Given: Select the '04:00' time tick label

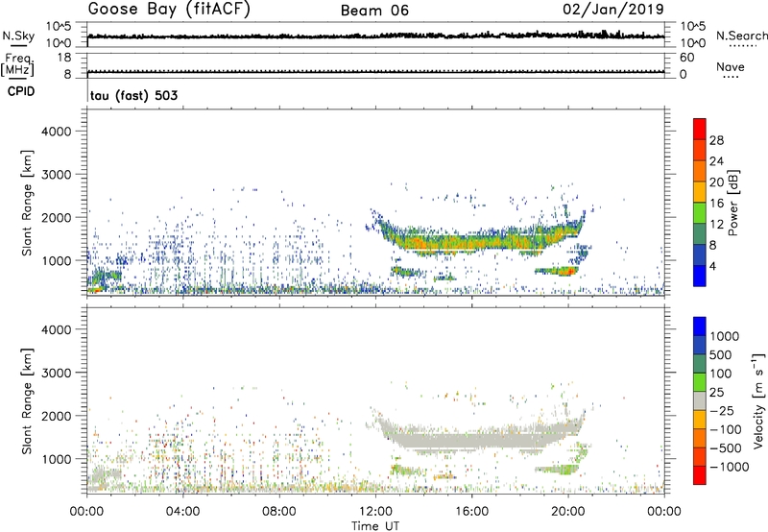Looking at the screenshot, I should 182,512.
